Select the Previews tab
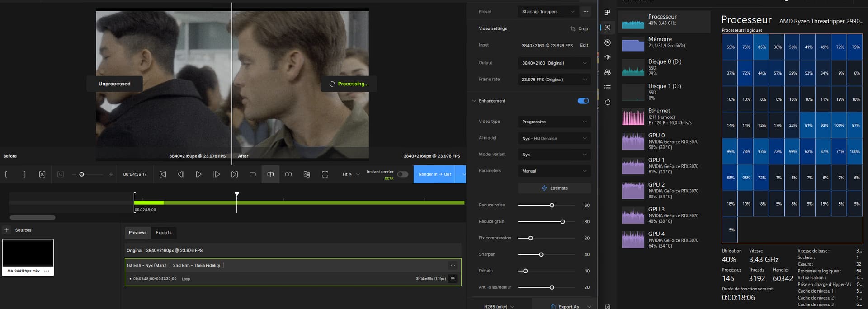Image resolution: width=868 pixels, height=309 pixels. [x=137, y=233]
